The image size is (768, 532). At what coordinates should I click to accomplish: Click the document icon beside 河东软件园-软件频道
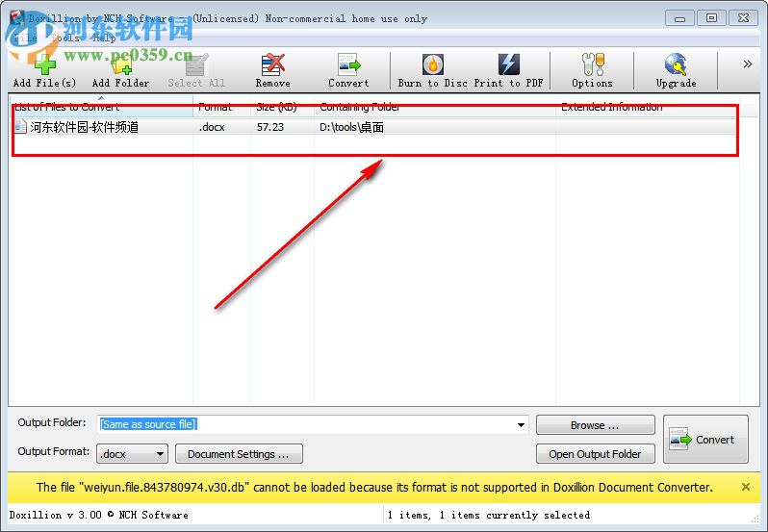pyautogui.click(x=20, y=127)
